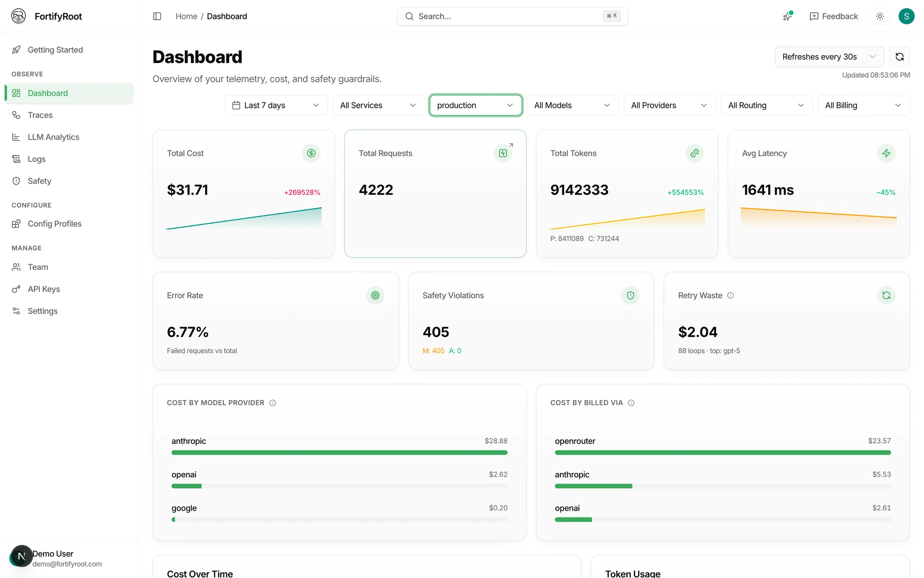This screenshot has width=924, height=578.
Task: Click the manual refresh icon button
Action: pos(900,57)
